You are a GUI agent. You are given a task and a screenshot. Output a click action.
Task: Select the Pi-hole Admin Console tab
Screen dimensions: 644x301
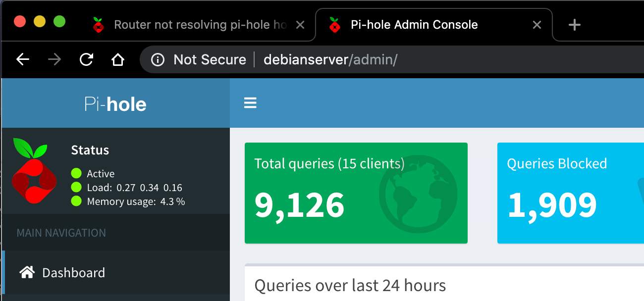pos(434,25)
